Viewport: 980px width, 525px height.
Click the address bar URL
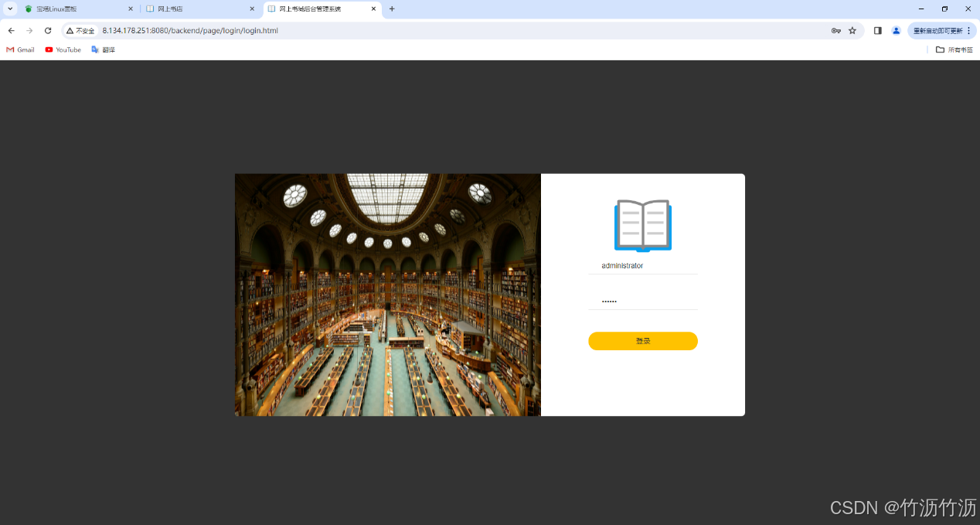point(190,31)
